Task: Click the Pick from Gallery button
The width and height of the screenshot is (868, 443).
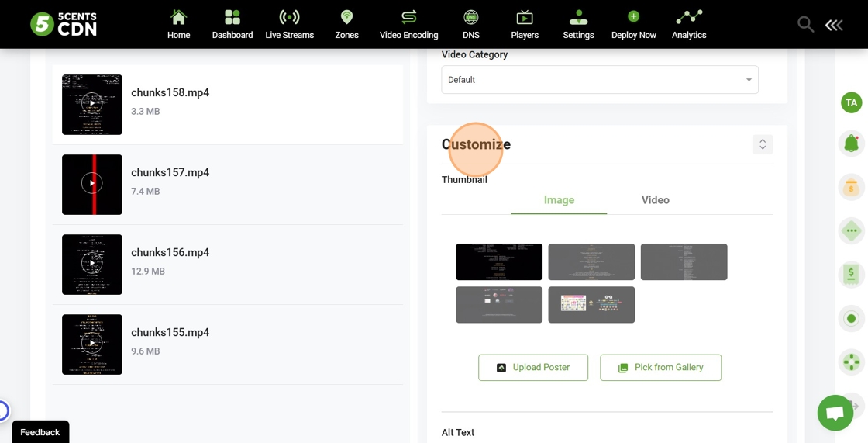Action: [x=660, y=368]
